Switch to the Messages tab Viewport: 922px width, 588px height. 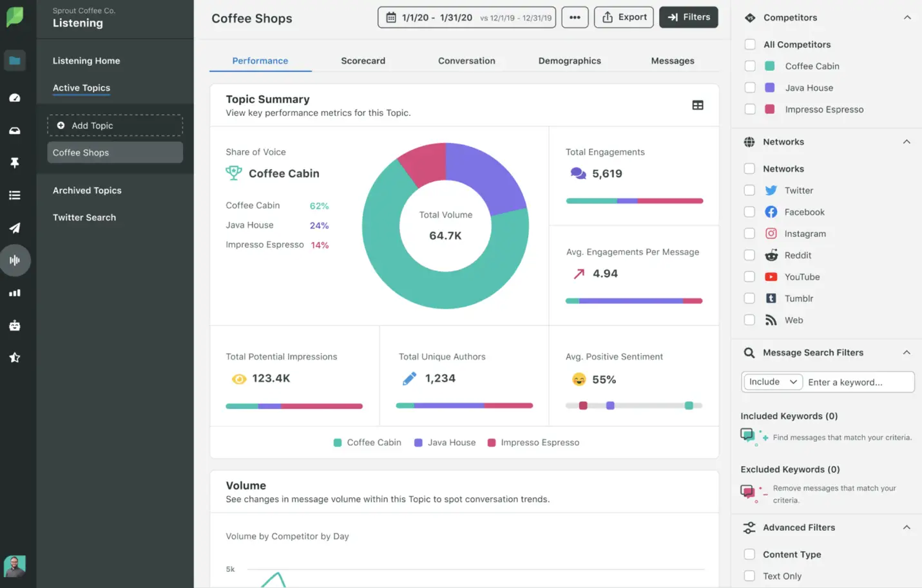pos(673,61)
